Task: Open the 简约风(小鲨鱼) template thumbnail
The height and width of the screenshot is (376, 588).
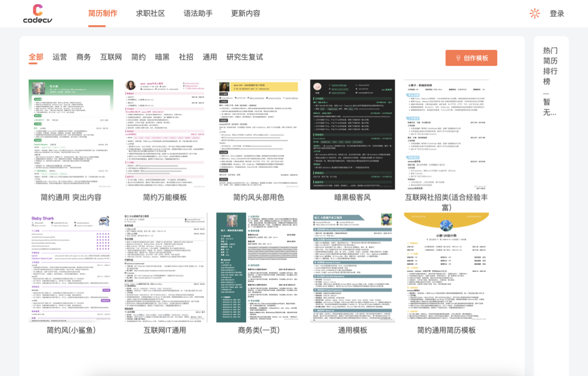Action: 71,267
